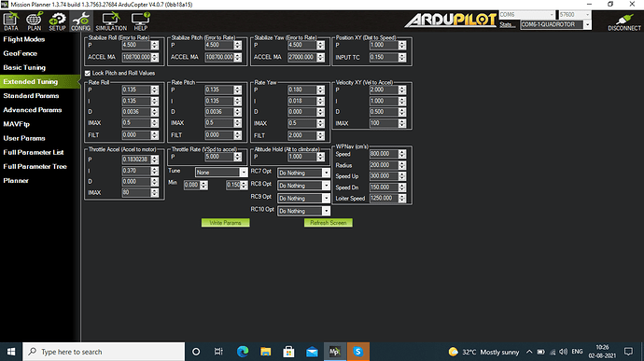
Task: Open the DATA flight data screen
Action: click(10, 21)
